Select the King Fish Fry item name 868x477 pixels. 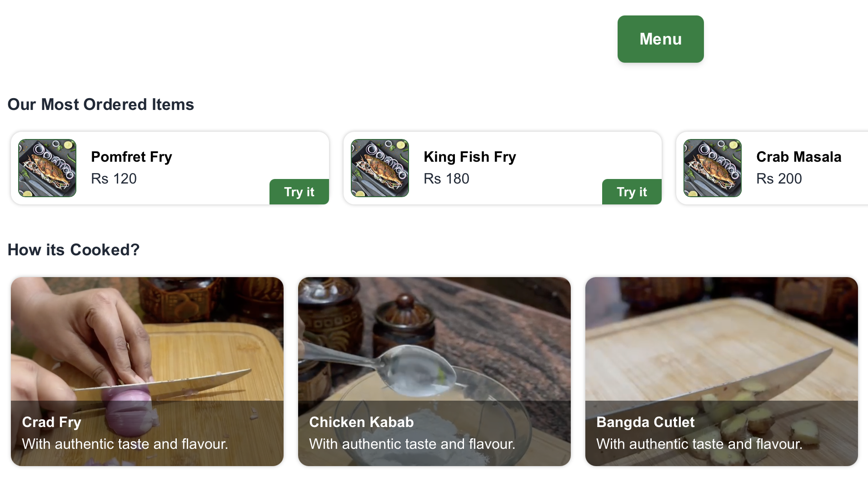[x=469, y=157]
